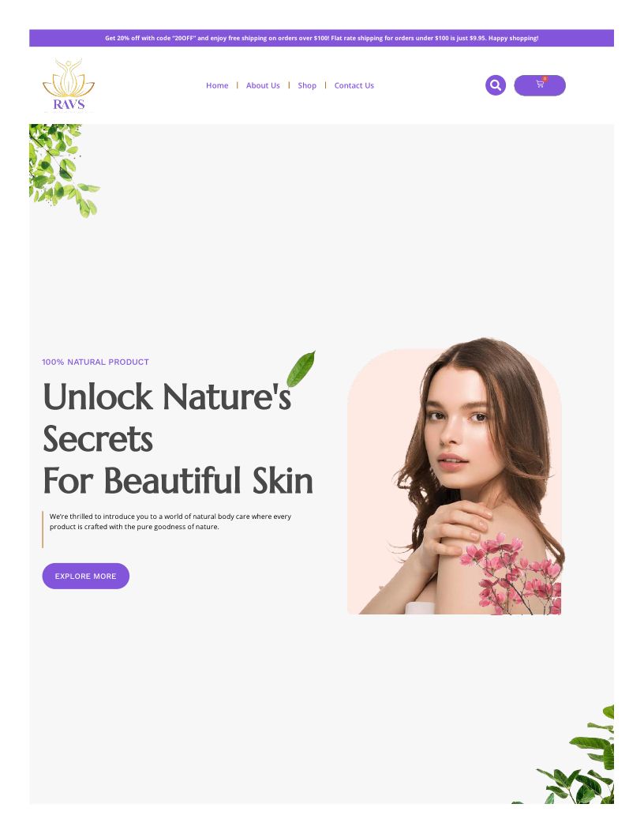Click the single green leaf beside the headline
This screenshot has width=644, height=834.
(301, 369)
